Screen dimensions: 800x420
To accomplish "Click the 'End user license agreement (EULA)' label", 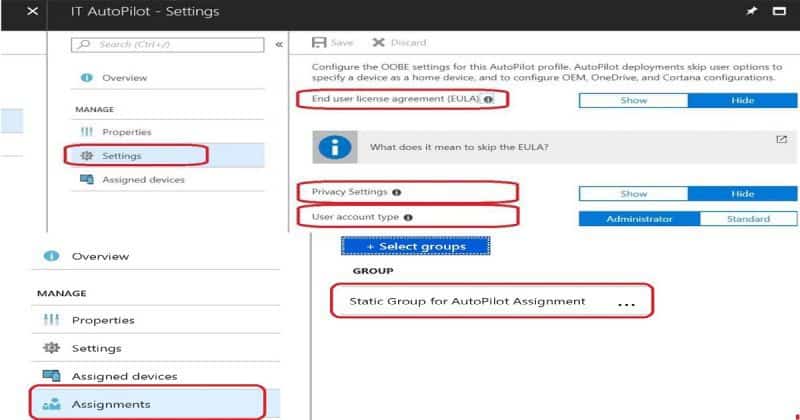I will (x=395, y=98).
